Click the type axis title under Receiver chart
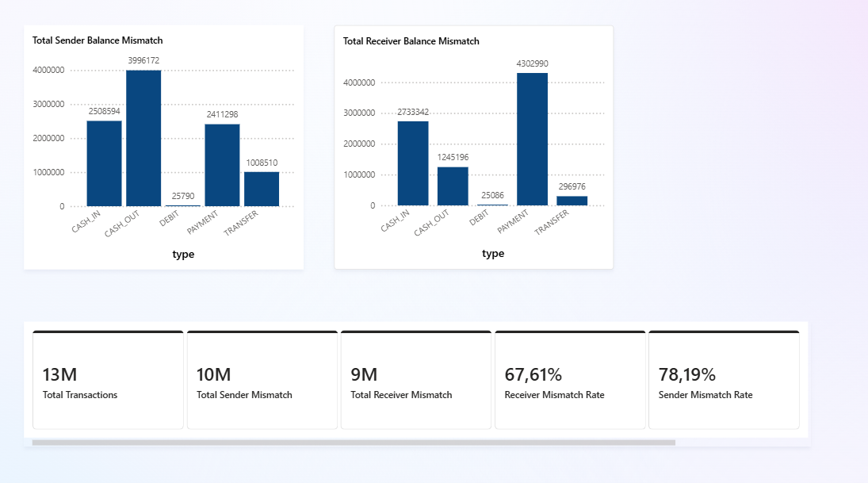This screenshot has width=868, height=483. tap(493, 254)
